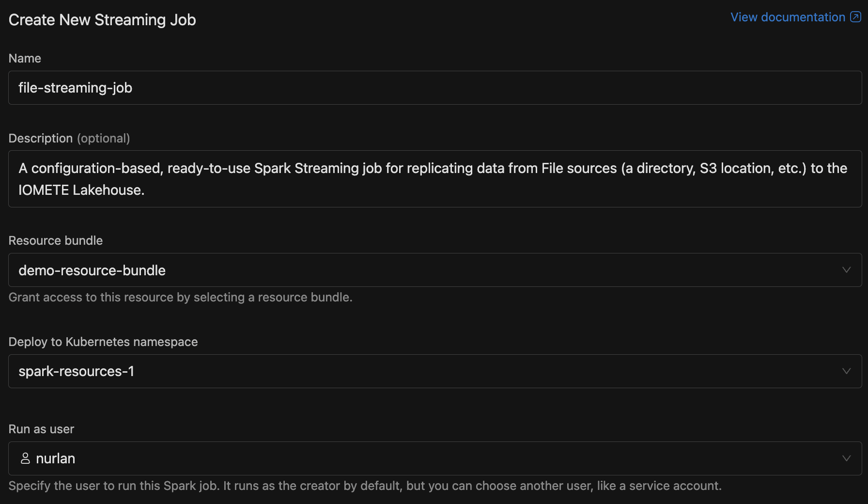The height and width of the screenshot is (504, 868).
Task: Click the Description field label
Action: click(41, 139)
